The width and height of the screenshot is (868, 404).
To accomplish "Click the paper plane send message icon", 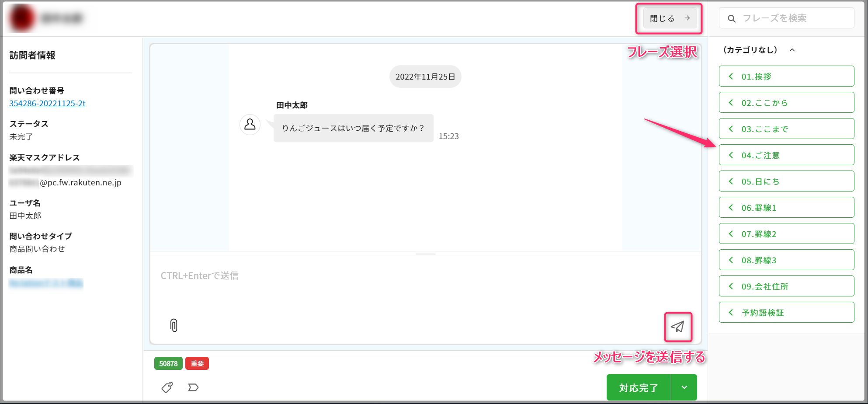I will pos(677,327).
